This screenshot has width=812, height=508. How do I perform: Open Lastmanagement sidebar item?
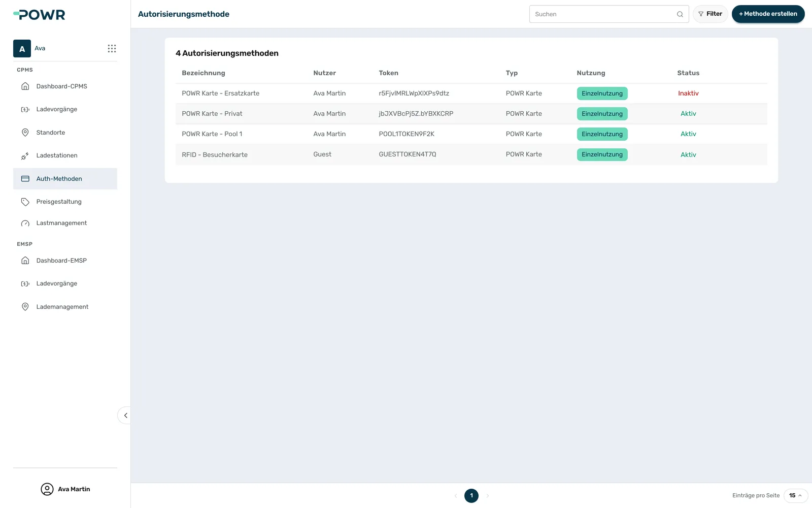(x=65, y=223)
